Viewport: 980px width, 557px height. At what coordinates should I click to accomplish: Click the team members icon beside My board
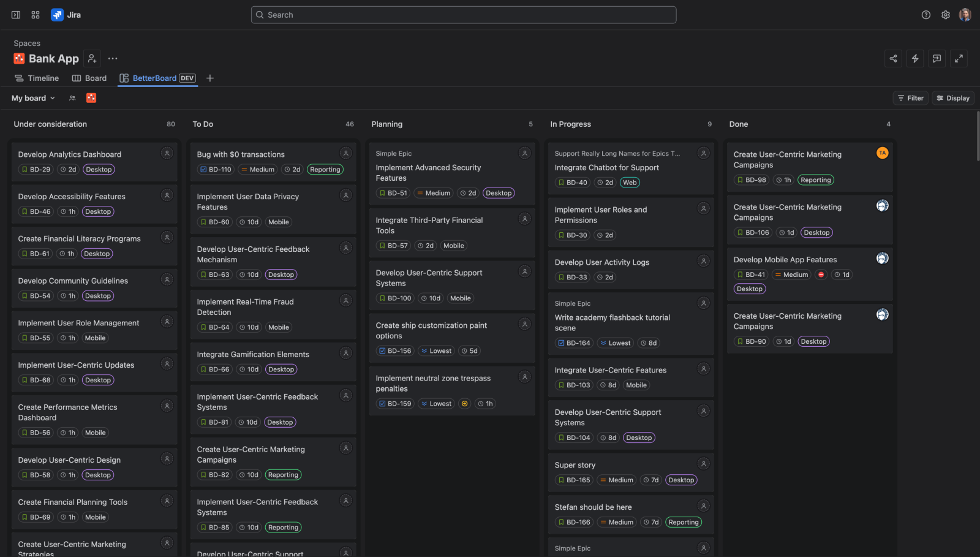[x=72, y=98]
